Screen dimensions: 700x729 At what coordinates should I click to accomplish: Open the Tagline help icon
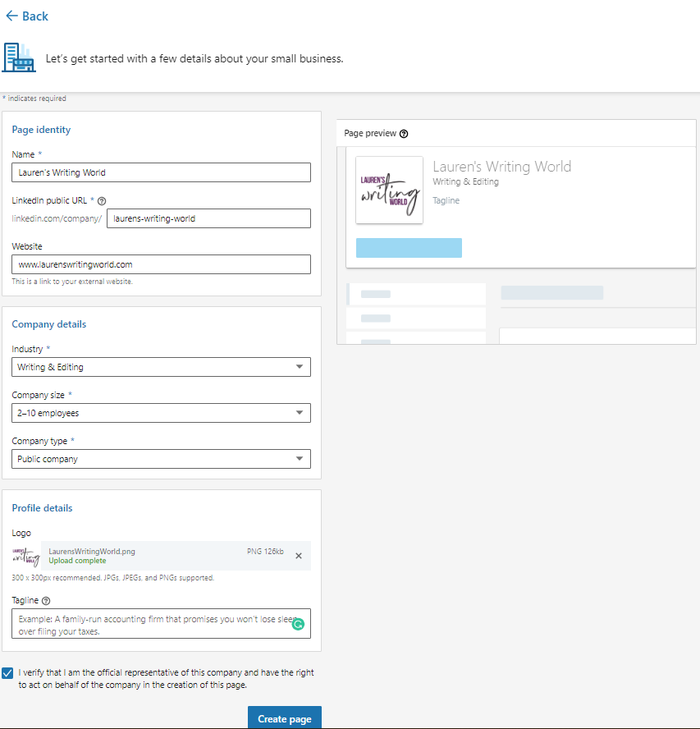46,601
